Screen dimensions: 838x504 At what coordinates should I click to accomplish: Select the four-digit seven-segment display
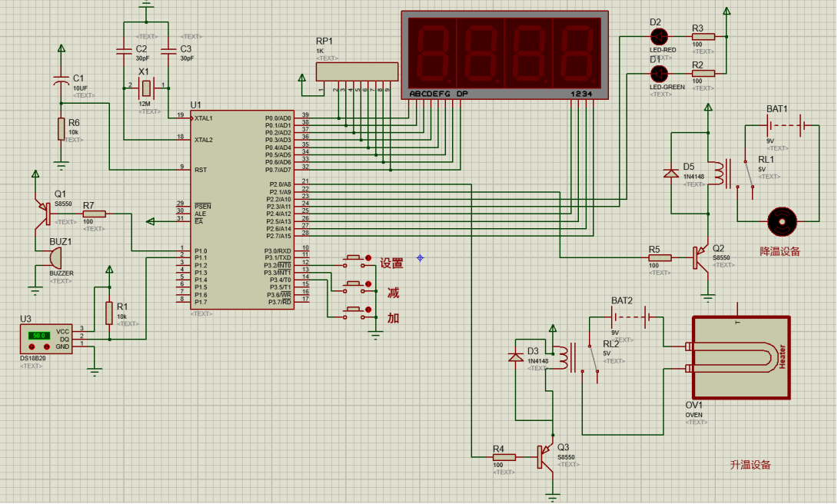tap(504, 55)
